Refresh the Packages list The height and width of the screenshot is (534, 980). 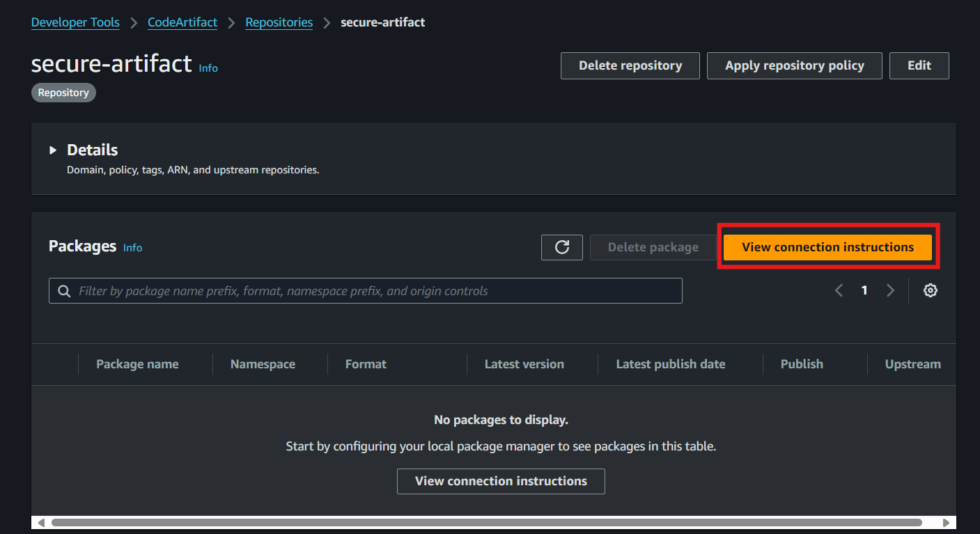562,247
